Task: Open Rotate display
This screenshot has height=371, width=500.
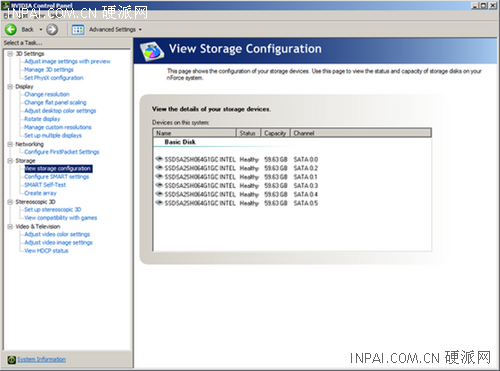Action: point(42,119)
